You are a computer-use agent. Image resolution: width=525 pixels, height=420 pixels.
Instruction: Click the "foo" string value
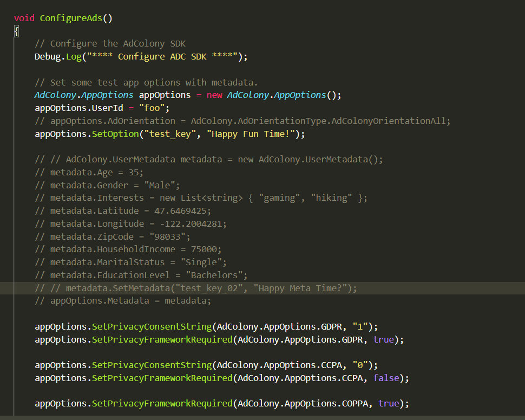click(152, 108)
